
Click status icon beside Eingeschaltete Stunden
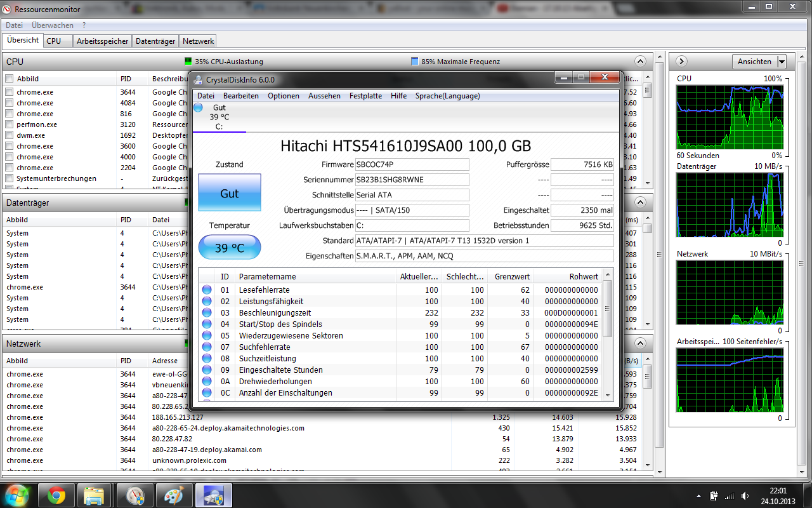pyautogui.click(x=207, y=370)
